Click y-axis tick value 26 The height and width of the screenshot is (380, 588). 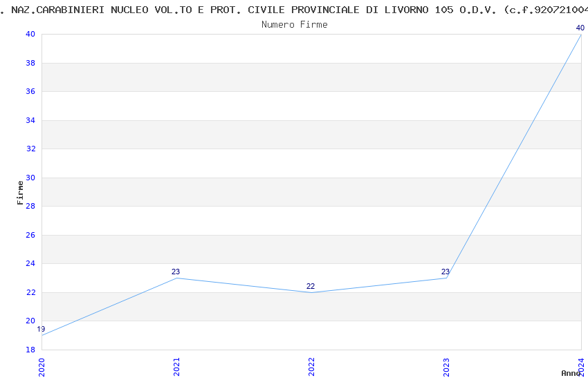pos(30,235)
